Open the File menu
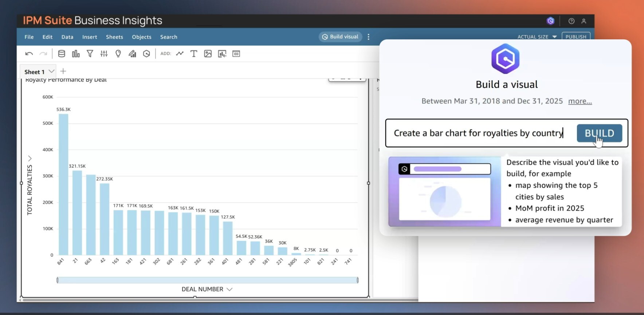Viewport: 644px width, 315px height. tap(29, 37)
